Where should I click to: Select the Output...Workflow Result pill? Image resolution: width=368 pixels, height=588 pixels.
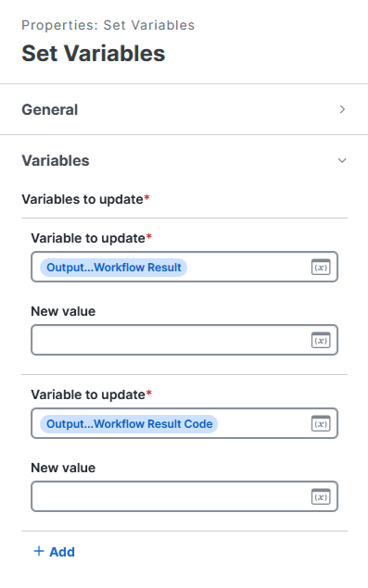point(113,268)
